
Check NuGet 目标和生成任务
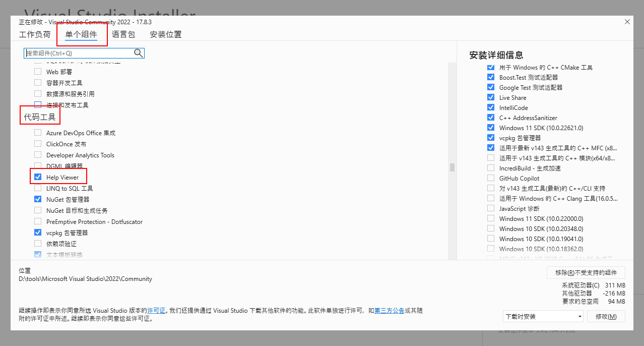click(38, 210)
